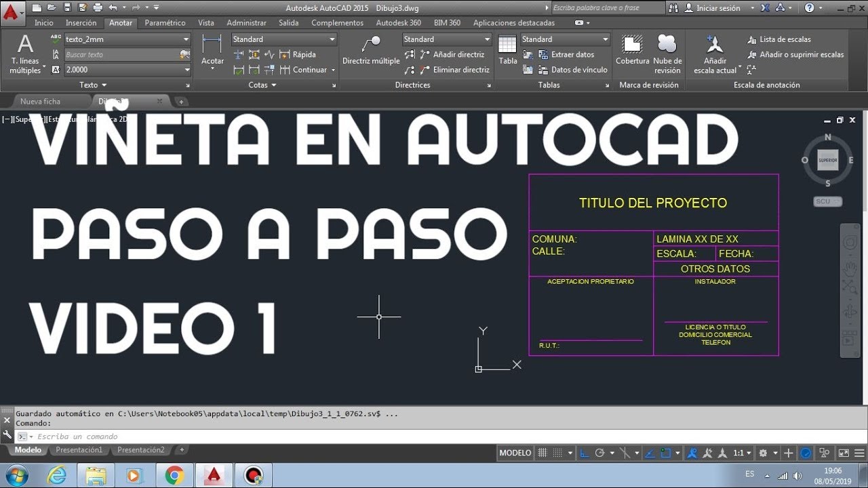Switch to Presentación1 layout tab
This screenshot has width=868, height=488.
click(x=79, y=450)
